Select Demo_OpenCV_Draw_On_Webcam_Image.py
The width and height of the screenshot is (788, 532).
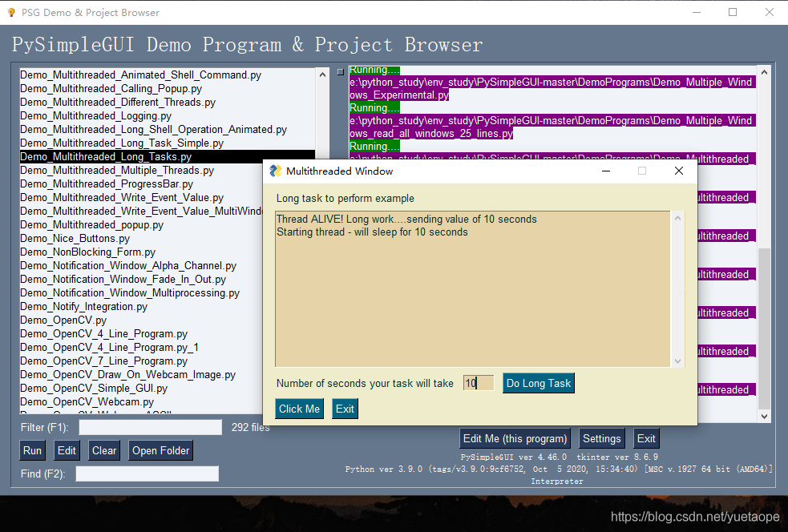142,374
